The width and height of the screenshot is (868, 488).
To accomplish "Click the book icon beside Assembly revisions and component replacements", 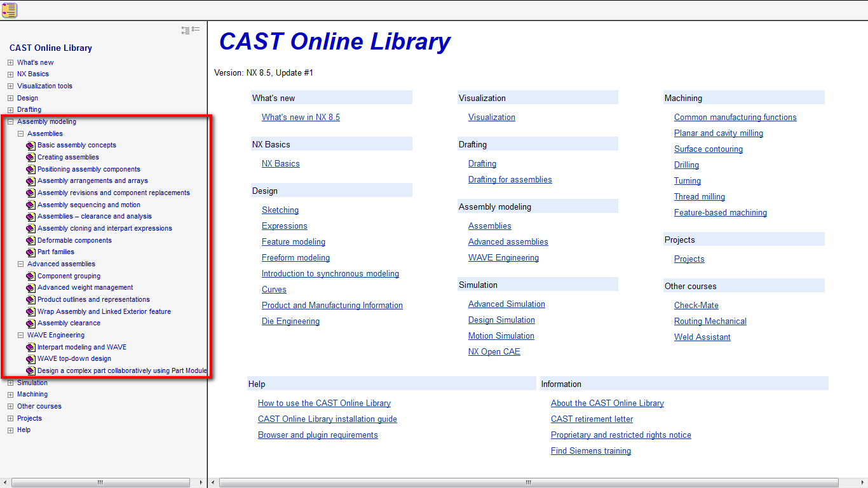I will pyautogui.click(x=31, y=193).
